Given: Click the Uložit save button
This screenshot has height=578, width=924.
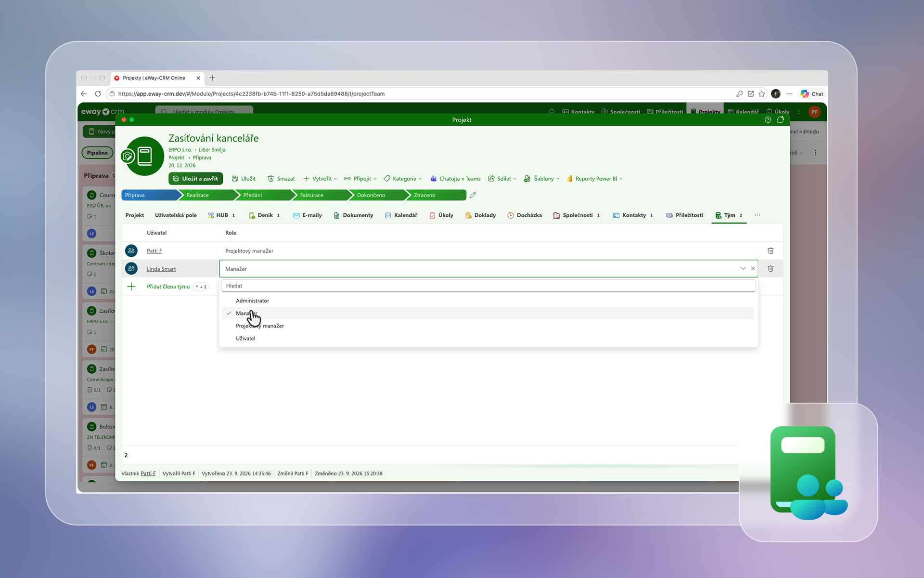Looking at the screenshot, I should click(x=244, y=179).
